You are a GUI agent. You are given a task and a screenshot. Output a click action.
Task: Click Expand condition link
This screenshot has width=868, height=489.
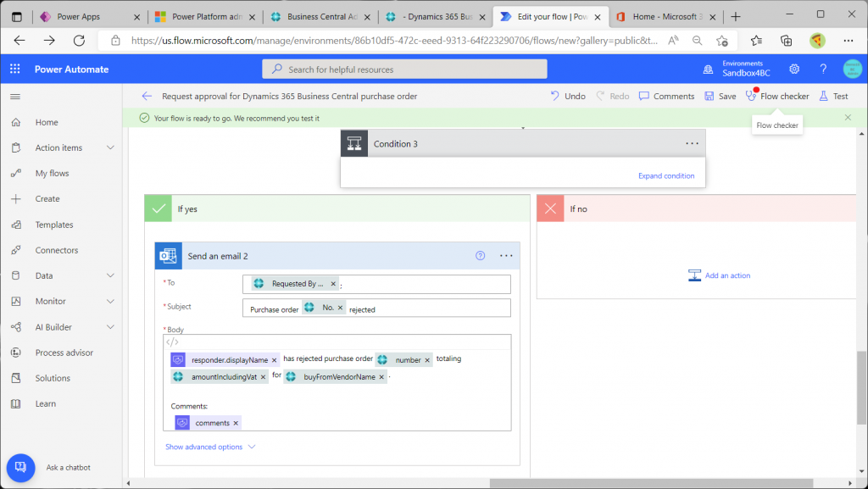666,176
